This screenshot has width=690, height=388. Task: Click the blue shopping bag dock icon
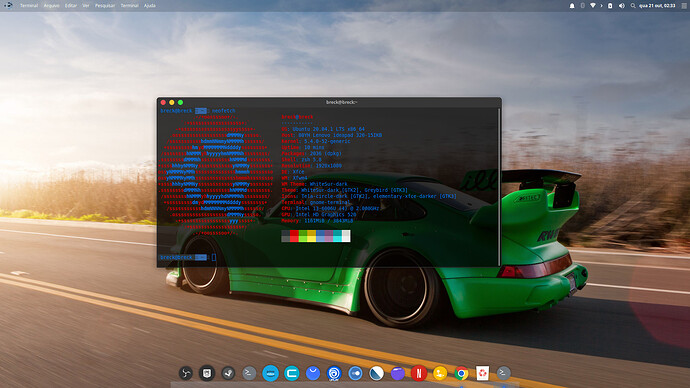click(x=313, y=373)
